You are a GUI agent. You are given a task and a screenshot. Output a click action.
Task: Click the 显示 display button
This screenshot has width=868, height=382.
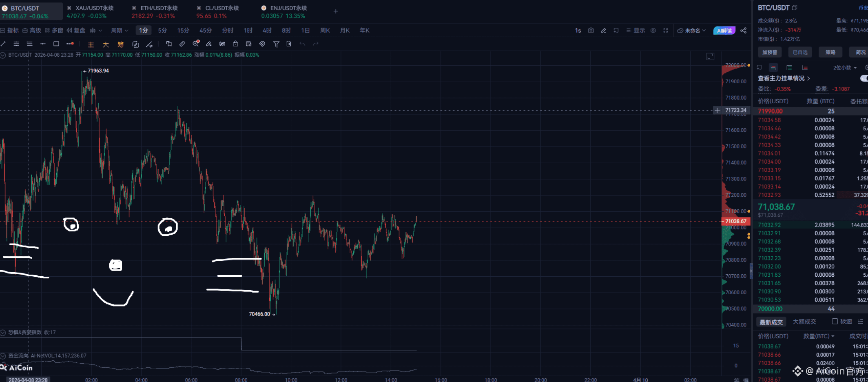tap(635, 31)
